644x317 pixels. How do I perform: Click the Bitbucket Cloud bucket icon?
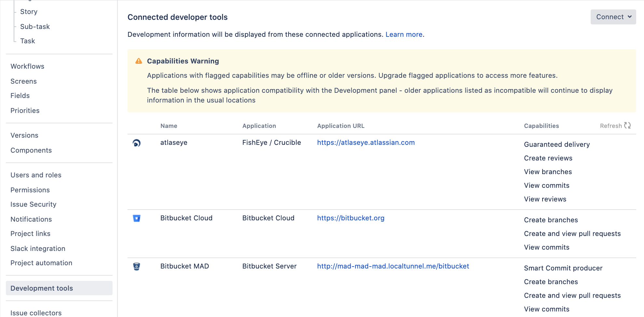(137, 218)
